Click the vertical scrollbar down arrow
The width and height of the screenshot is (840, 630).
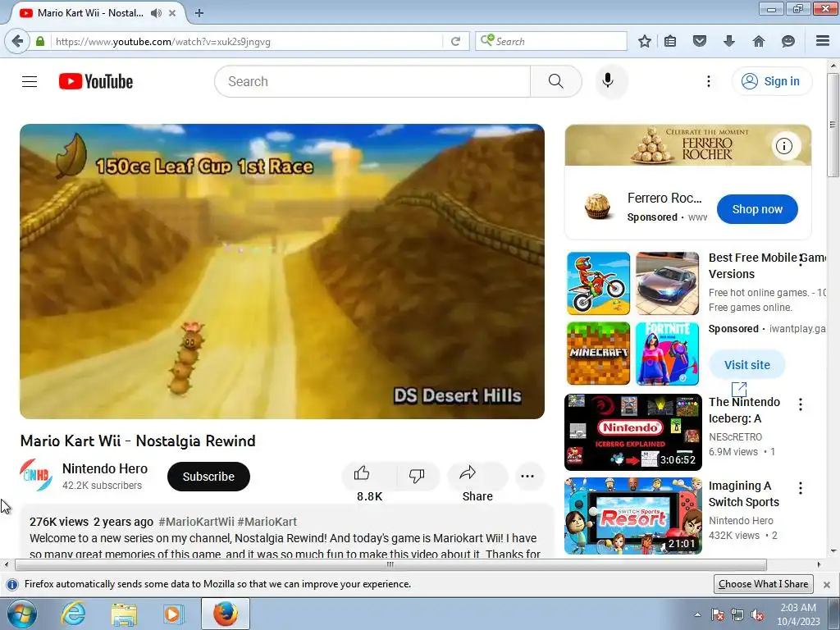click(833, 550)
